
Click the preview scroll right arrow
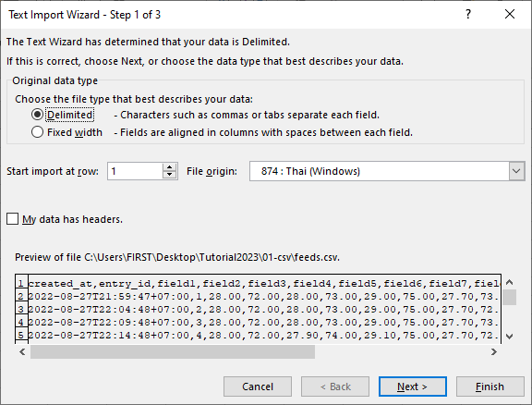coord(493,351)
